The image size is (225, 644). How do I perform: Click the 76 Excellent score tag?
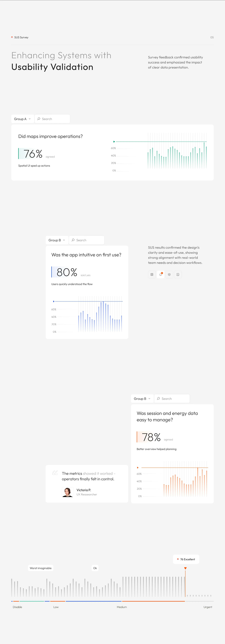(x=186, y=559)
